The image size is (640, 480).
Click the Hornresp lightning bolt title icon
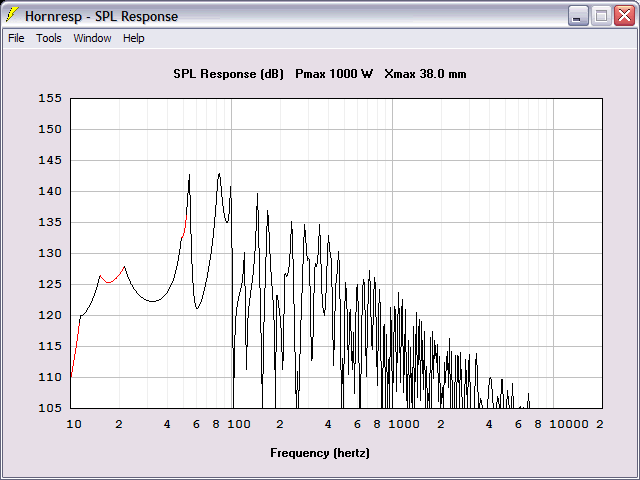pyautogui.click(x=12, y=16)
